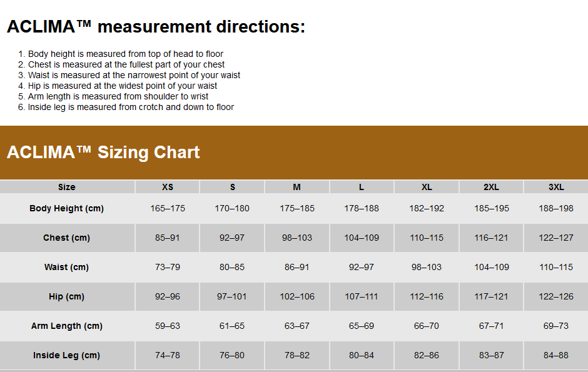
Task: Click arm length value 63–67
Action: (297, 326)
